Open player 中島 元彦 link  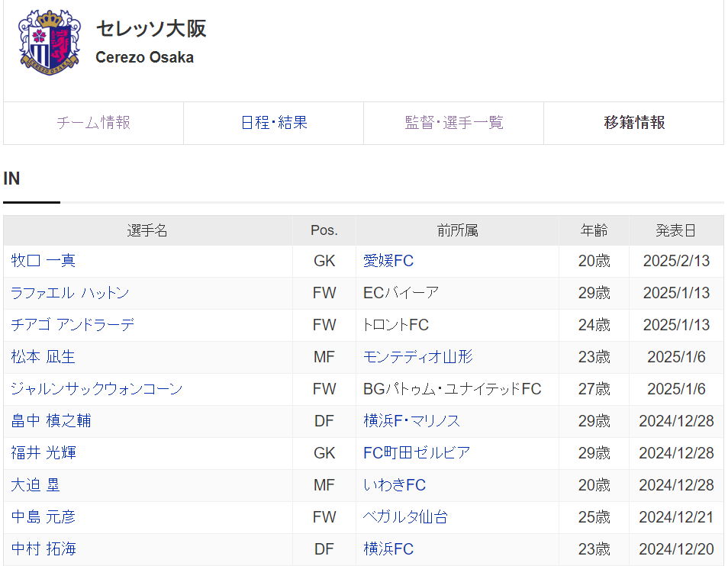point(43,517)
